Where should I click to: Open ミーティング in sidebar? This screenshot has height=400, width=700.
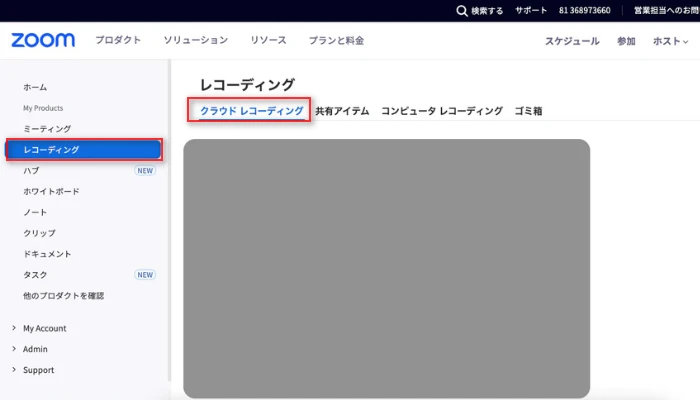[x=47, y=129]
